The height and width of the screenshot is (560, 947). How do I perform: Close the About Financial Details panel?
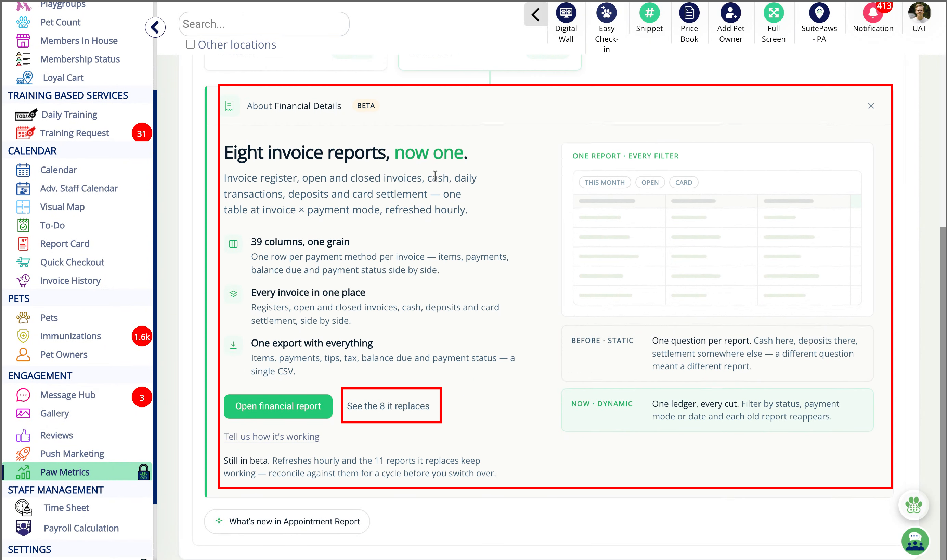pyautogui.click(x=871, y=106)
